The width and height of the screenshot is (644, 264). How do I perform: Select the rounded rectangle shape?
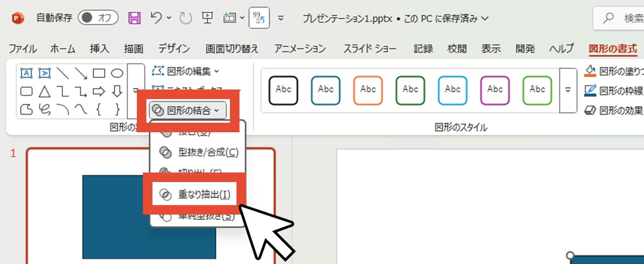click(26, 92)
